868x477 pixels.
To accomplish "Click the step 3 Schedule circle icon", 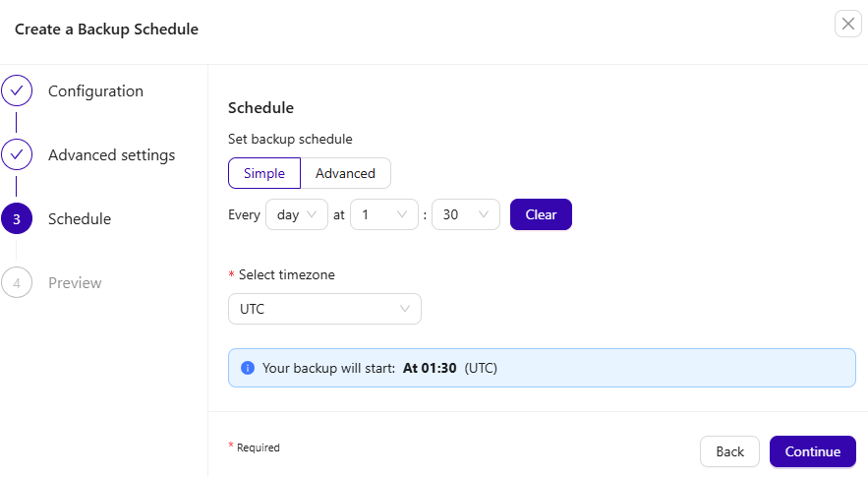I will (x=17, y=219).
